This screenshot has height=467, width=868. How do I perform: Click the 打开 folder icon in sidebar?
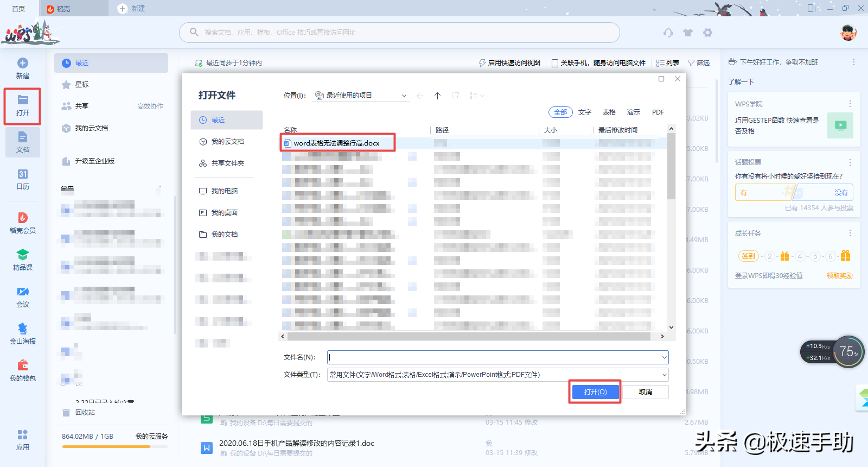[x=23, y=100]
